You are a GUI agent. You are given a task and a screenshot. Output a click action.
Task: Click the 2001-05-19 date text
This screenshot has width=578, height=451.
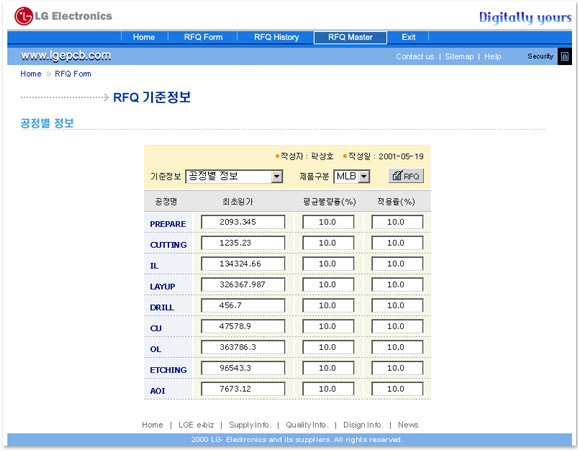(401, 156)
